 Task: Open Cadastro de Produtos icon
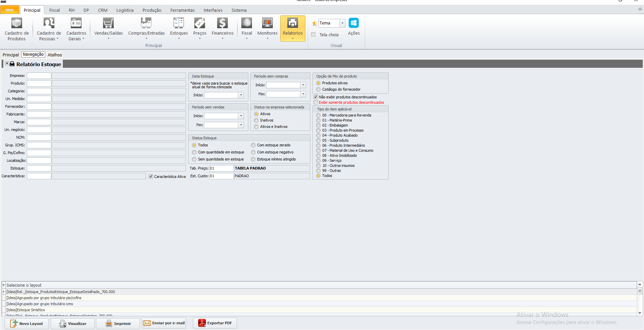point(16,23)
